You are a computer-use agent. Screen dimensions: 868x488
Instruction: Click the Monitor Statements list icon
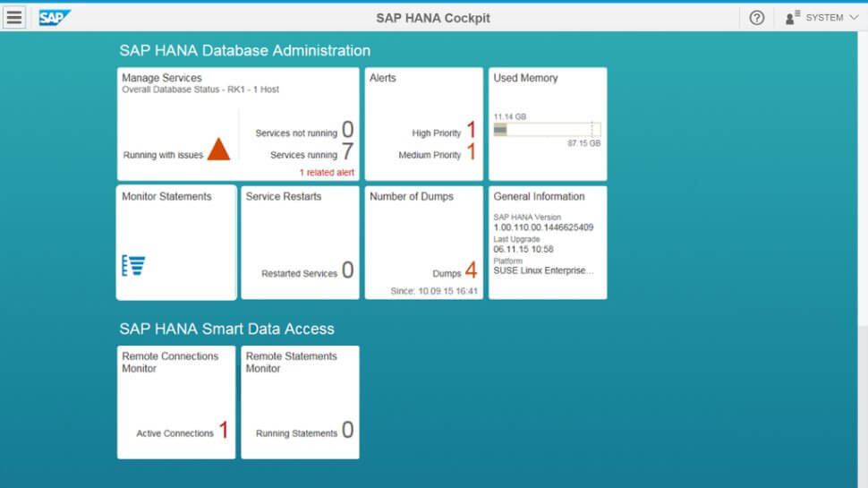[x=133, y=265]
